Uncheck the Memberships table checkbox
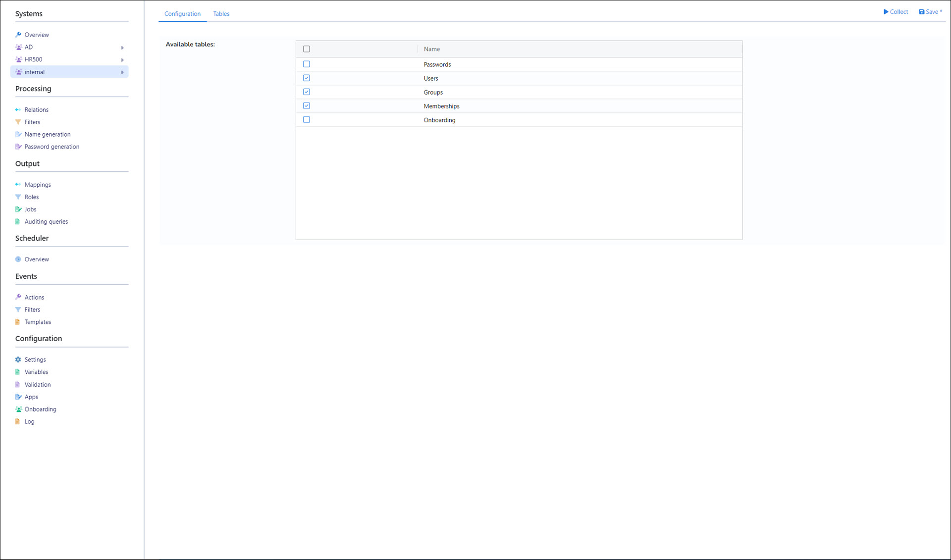Screen dimensions: 951x560 tap(307, 106)
